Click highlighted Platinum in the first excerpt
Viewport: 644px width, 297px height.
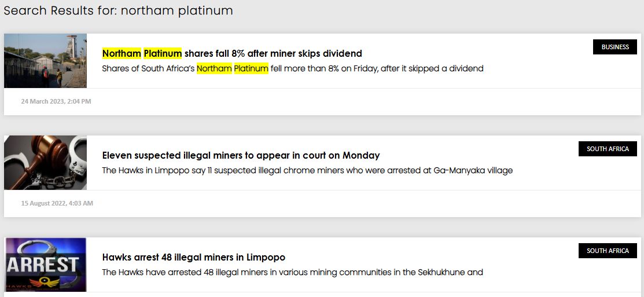point(251,68)
